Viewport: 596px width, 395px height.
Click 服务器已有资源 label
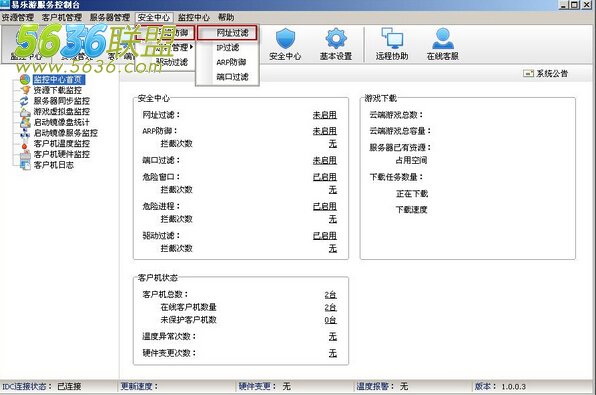400,148
